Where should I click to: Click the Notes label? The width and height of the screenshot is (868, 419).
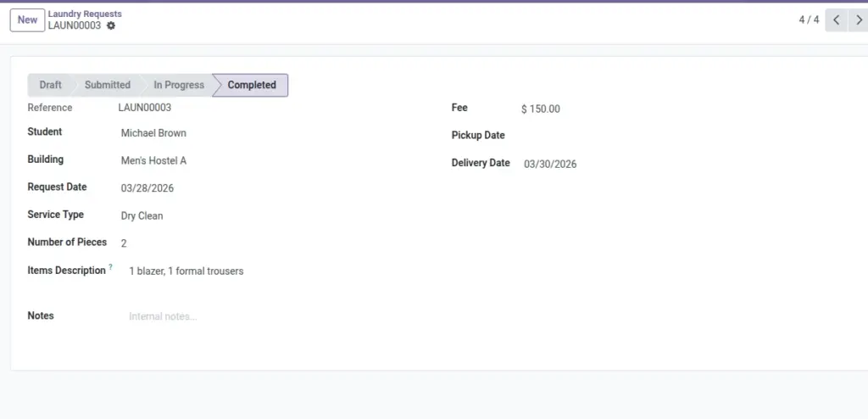tap(41, 316)
